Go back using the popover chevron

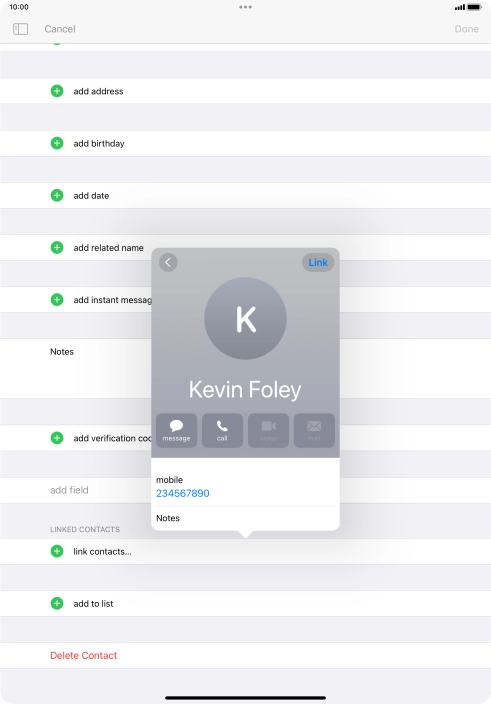(x=168, y=262)
